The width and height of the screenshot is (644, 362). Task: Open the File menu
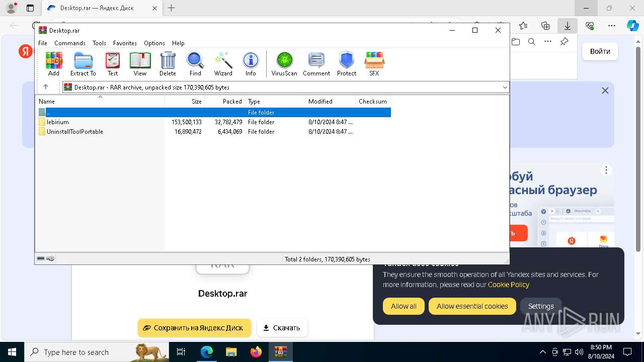(x=43, y=43)
